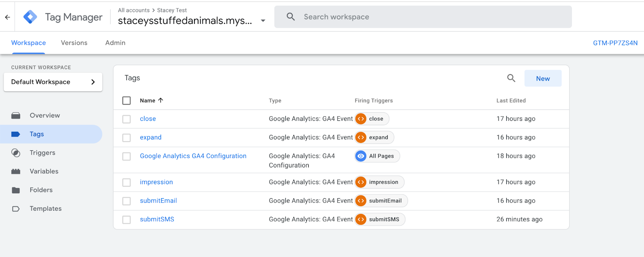Click the Variables sidebar icon
Screen dimensions: 644x257
pos(16,171)
